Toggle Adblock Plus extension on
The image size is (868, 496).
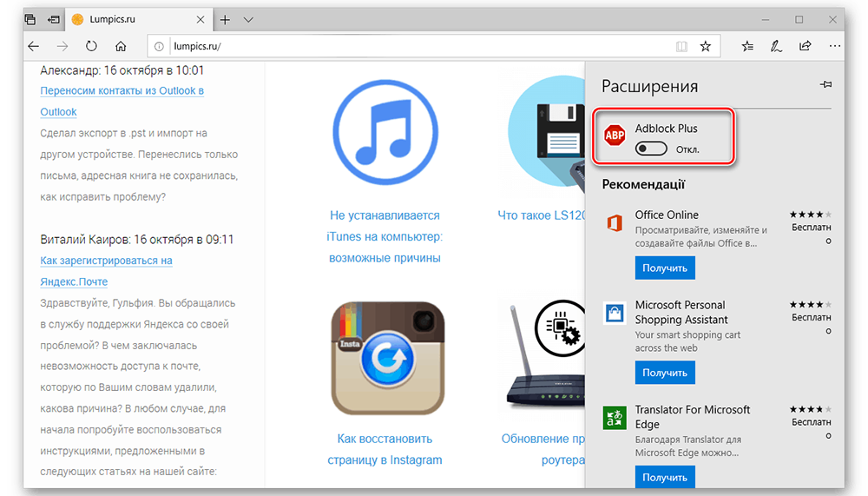[x=651, y=149]
